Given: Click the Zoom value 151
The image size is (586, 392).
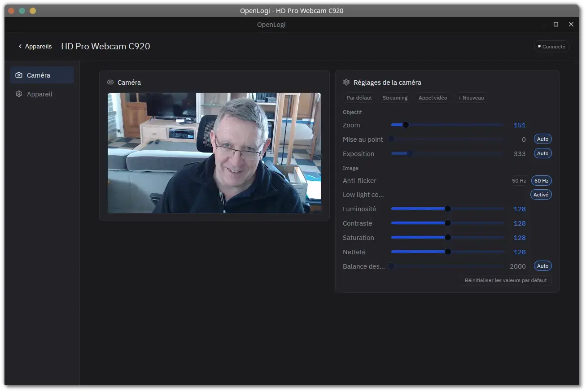Looking at the screenshot, I should 519,125.
